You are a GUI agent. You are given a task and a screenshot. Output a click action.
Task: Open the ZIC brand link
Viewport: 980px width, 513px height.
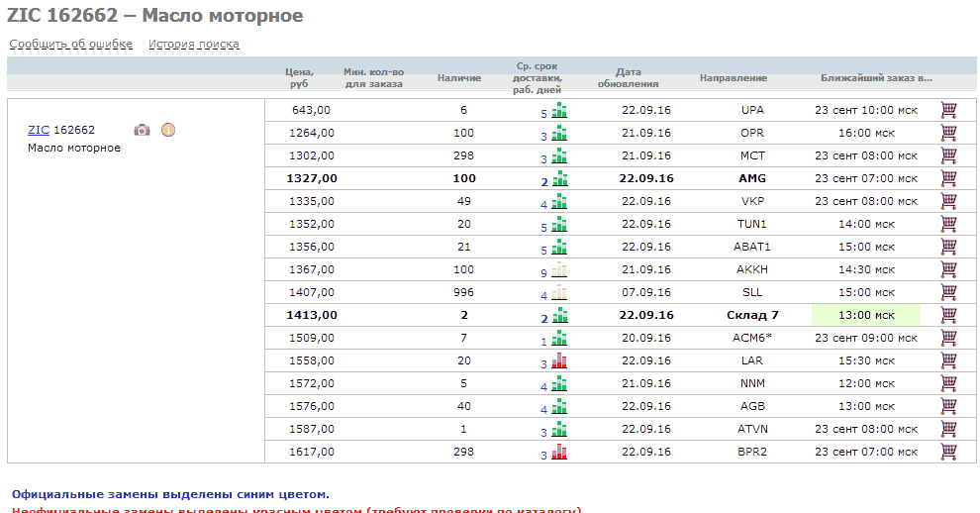pos(39,130)
